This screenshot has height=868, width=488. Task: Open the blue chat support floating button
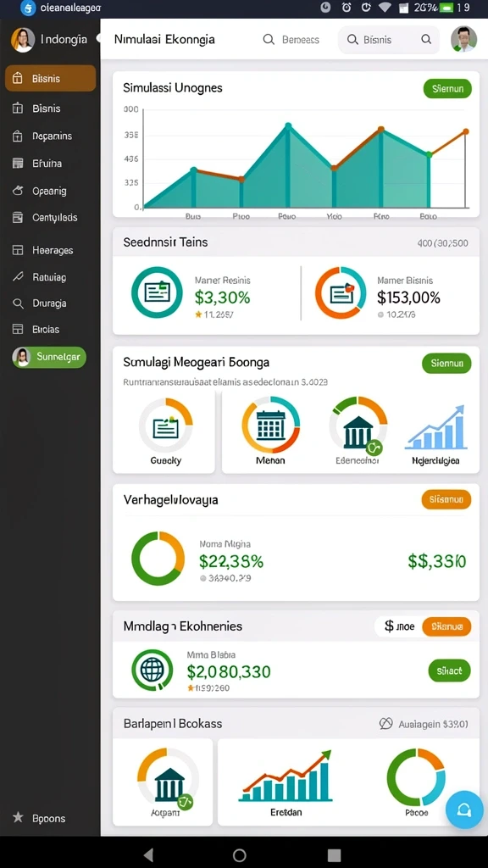[x=464, y=810]
